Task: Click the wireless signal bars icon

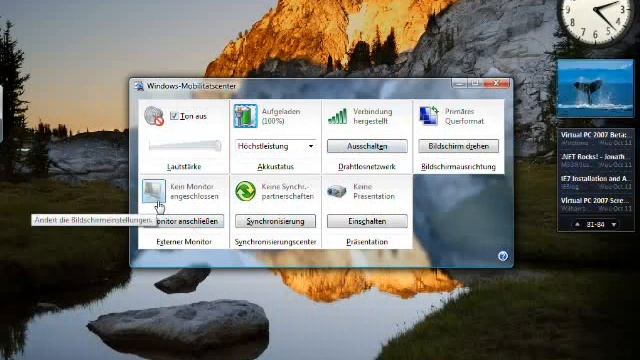Action: point(337,116)
